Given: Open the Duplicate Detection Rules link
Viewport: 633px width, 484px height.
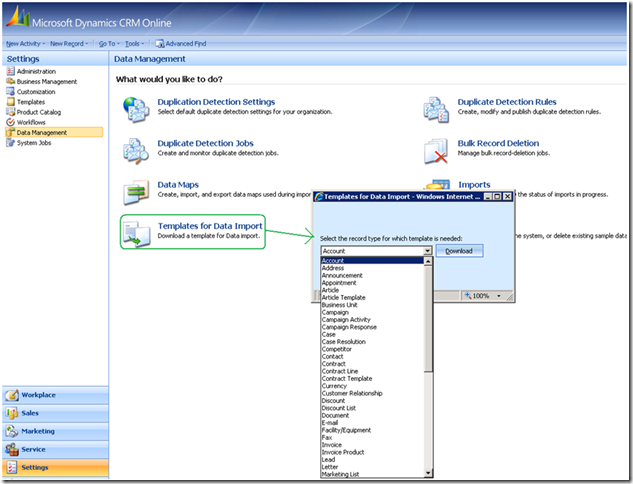Looking at the screenshot, I should [x=507, y=102].
